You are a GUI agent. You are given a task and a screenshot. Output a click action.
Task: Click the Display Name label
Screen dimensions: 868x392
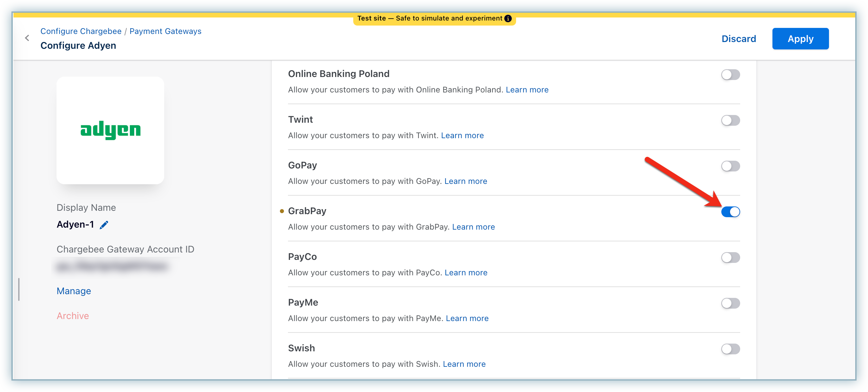[x=86, y=207]
